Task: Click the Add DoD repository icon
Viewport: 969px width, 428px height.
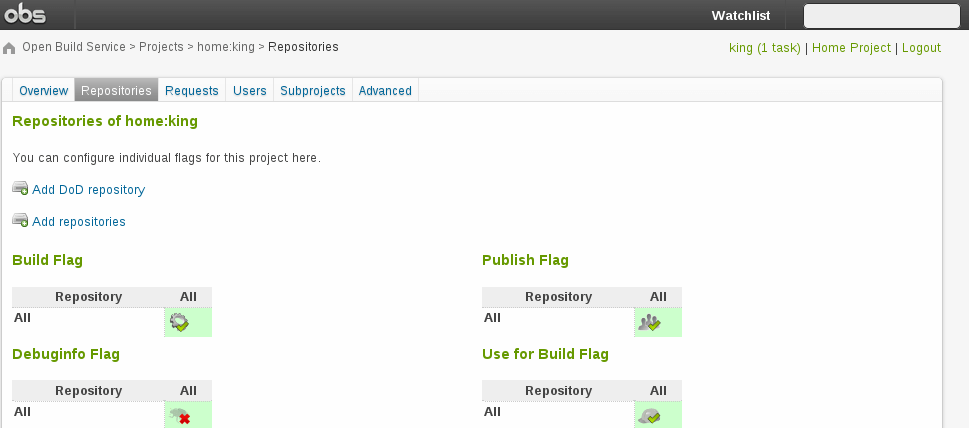Action: (x=20, y=188)
